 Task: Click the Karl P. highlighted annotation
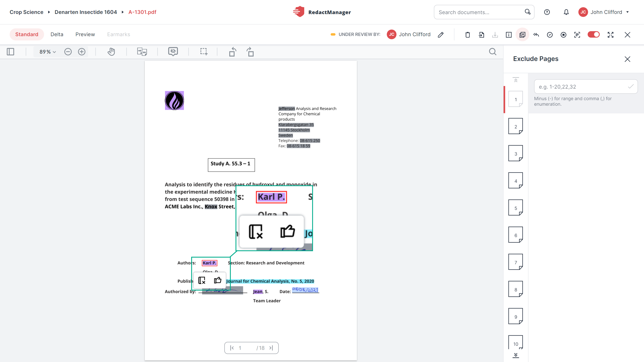[x=210, y=263]
